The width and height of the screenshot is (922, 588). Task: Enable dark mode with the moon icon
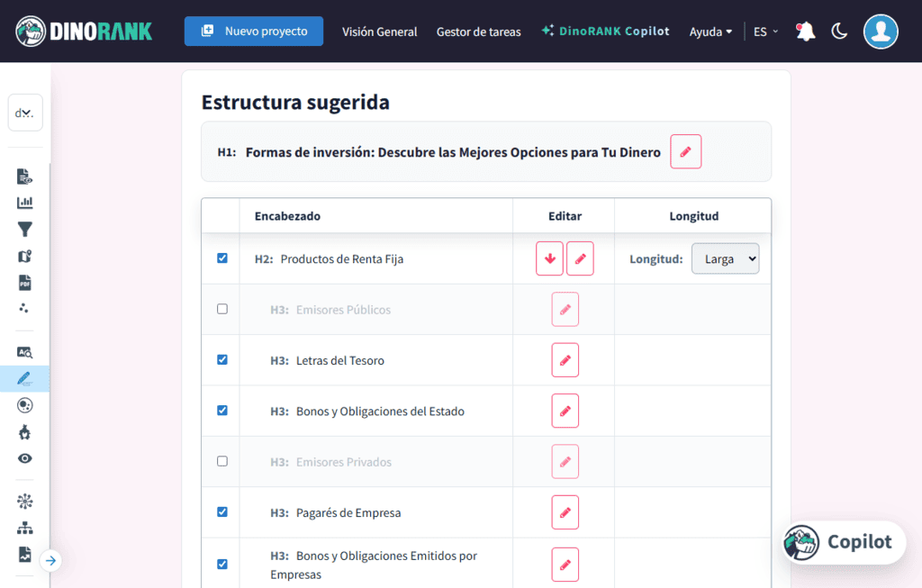click(839, 31)
